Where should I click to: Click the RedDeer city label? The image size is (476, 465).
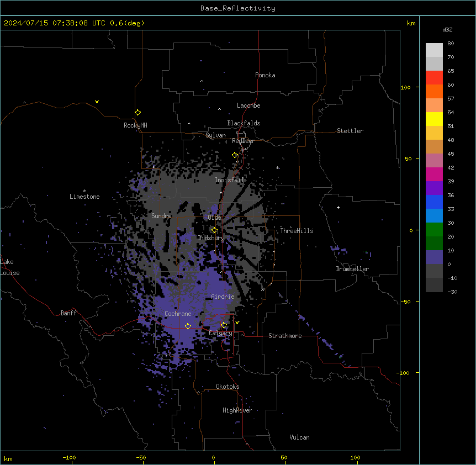click(243, 141)
